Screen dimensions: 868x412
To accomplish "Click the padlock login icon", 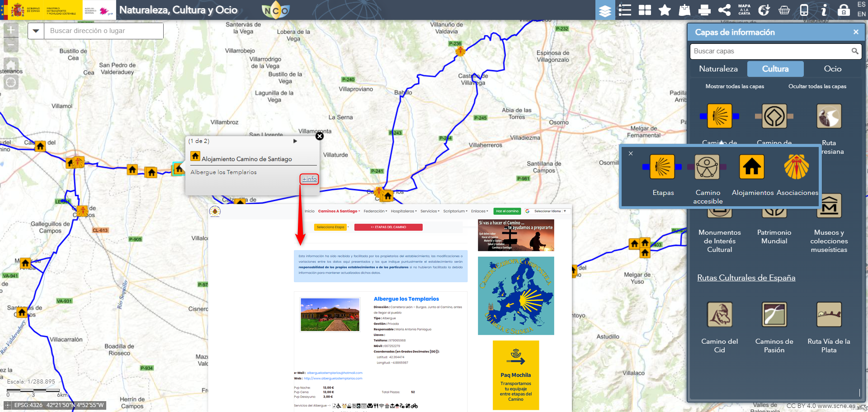I will click(844, 10).
